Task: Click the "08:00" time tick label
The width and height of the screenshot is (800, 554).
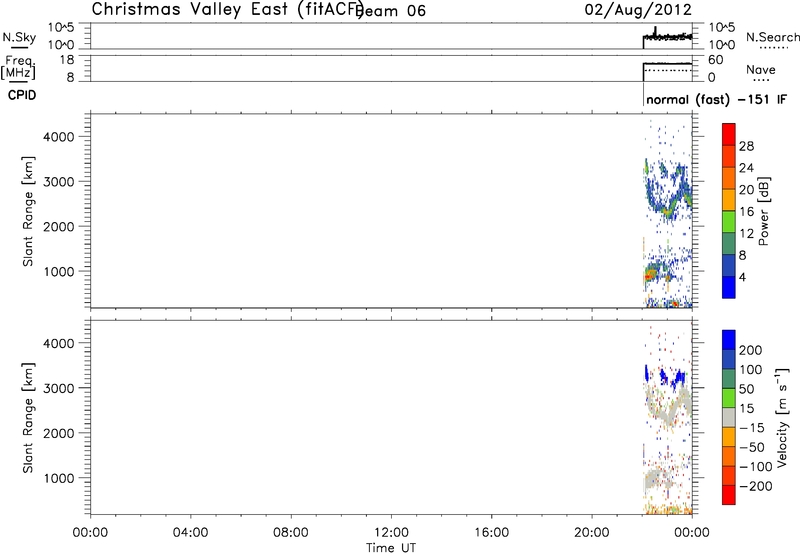Action: (x=290, y=533)
